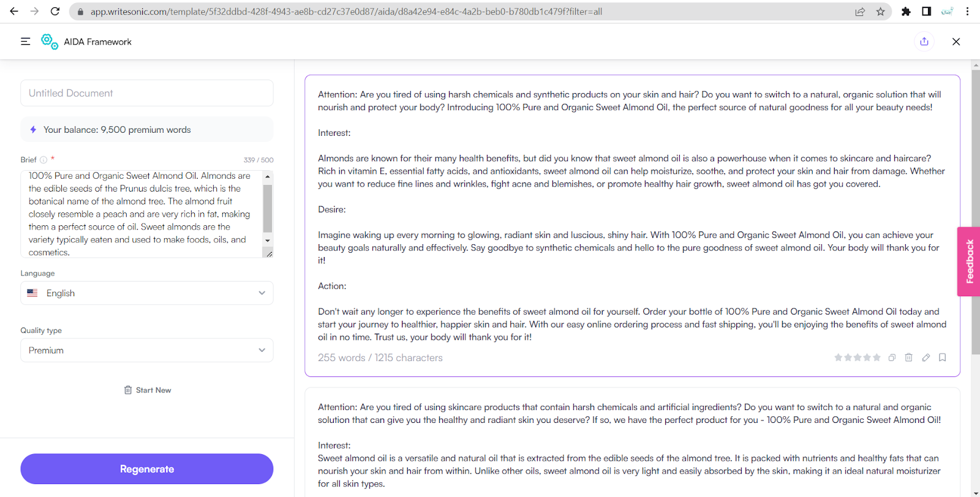Edit the first output with pencil icon
This screenshot has height=497, width=980.
(925, 357)
